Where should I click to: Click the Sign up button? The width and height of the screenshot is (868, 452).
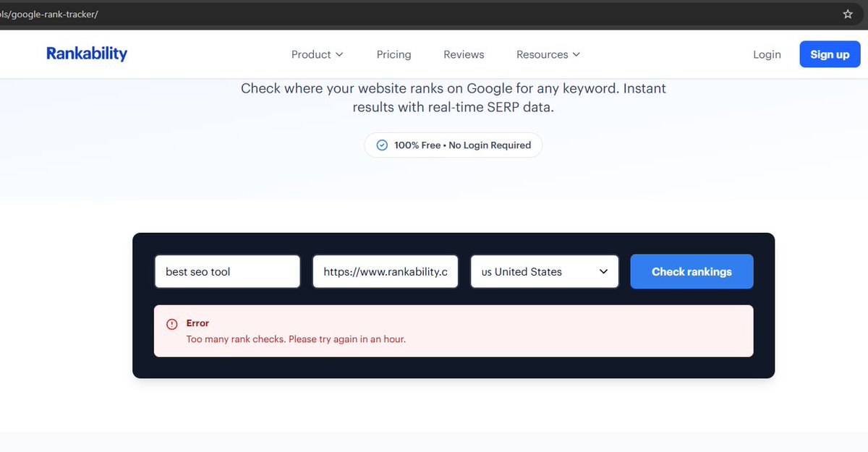coord(830,54)
